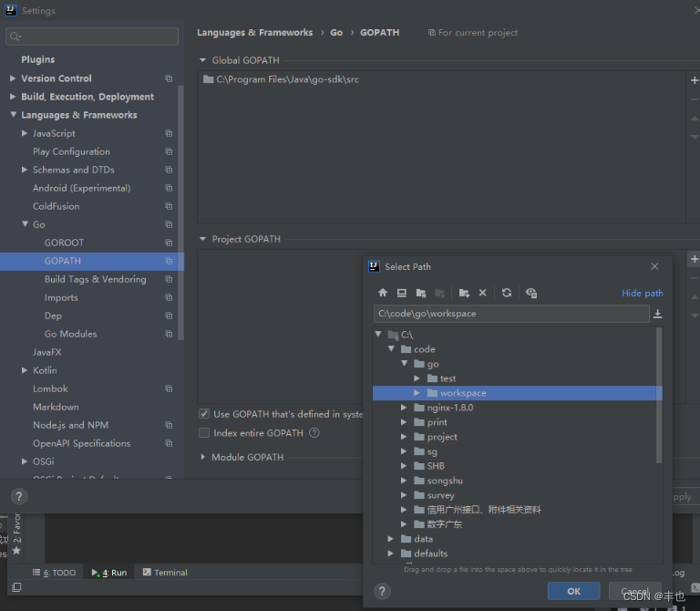Click the settings search field

(92, 36)
